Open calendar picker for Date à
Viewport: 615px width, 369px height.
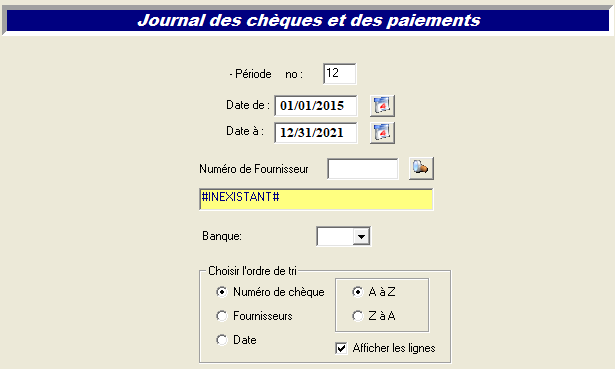click(x=382, y=133)
